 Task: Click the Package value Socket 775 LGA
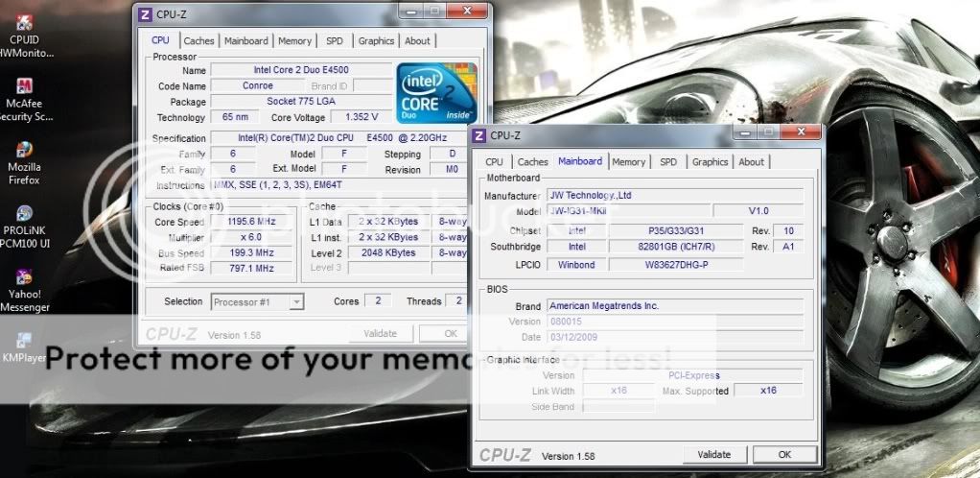(301, 102)
